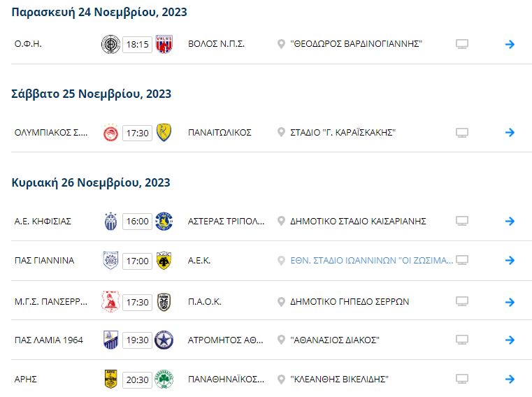Click the A.E.K. yellow eagle crest
532x397 pixels.
coord(164,261)
